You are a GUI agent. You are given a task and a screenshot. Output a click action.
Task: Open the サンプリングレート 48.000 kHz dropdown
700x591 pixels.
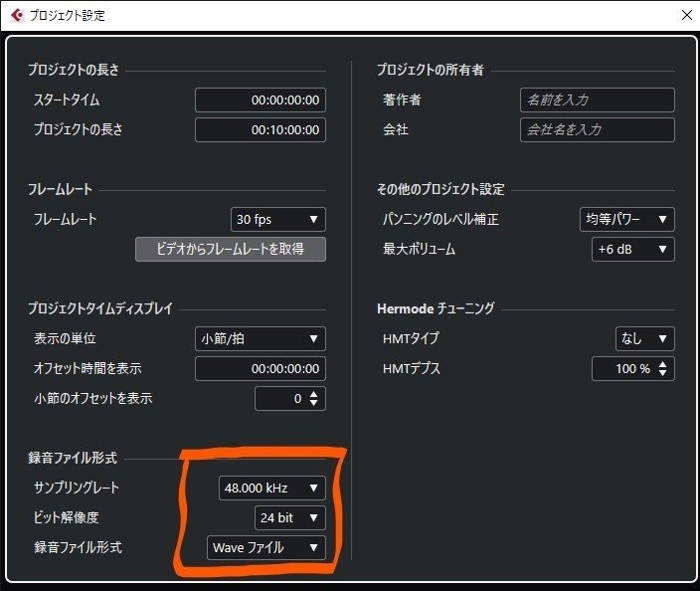(272, 488)
